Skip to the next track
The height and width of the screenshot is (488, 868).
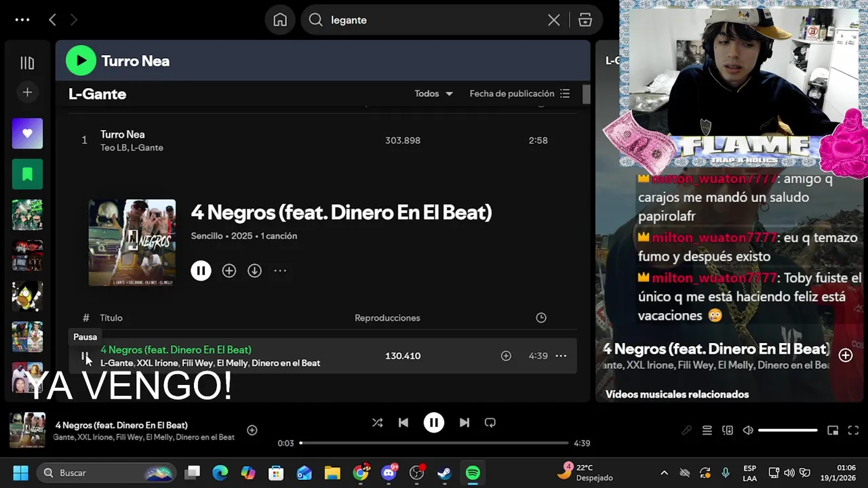point(465,422)
